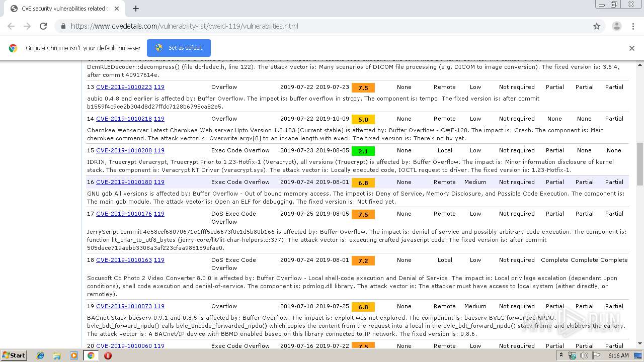
Task: Open Windows Explorer folder from taskbar
Action: [57, 355]
